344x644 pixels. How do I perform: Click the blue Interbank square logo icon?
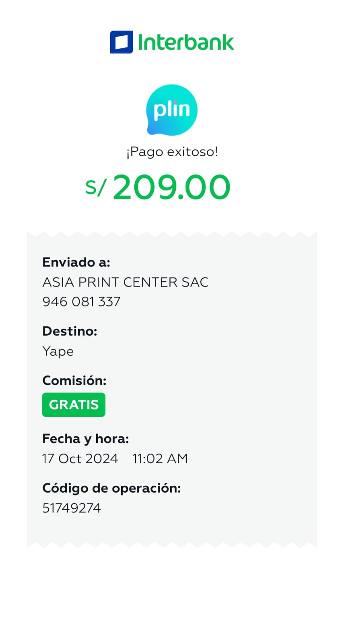[122, 42]
